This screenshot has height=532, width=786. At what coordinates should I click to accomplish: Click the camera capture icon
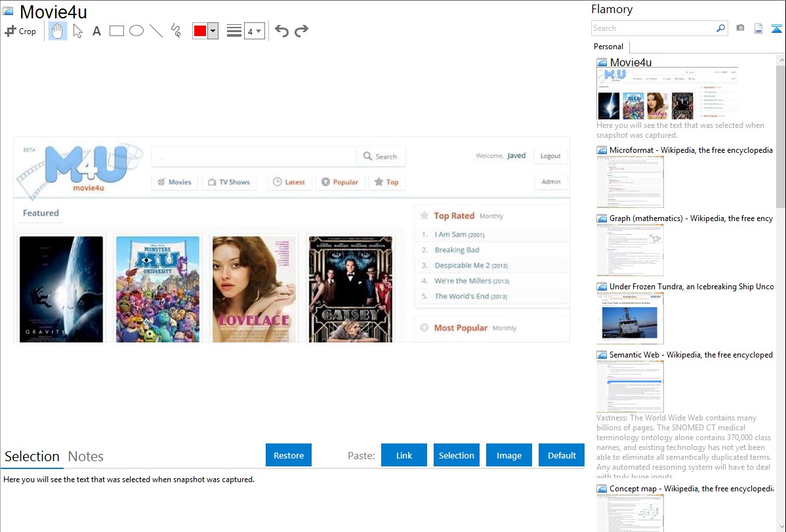point(740,28)
